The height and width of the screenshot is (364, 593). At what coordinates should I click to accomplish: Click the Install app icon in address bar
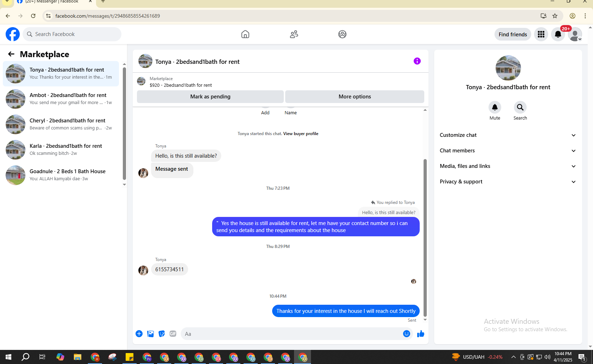(x=544, y=16)
